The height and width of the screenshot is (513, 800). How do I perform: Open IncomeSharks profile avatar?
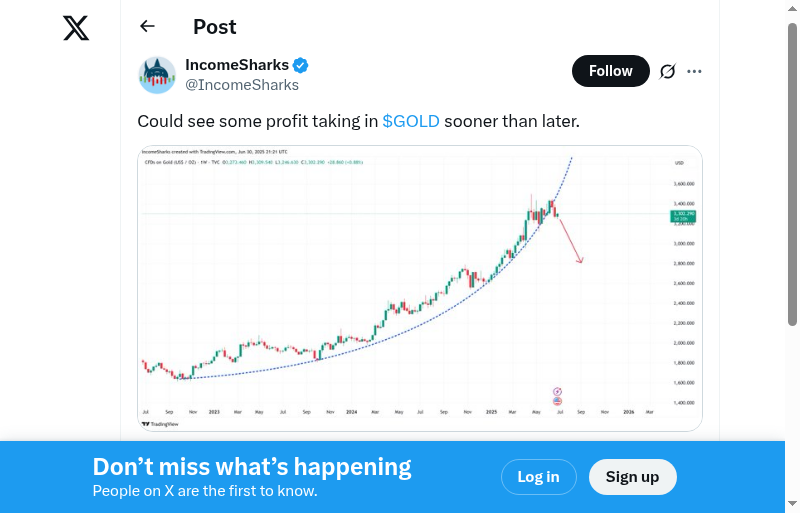157,75
